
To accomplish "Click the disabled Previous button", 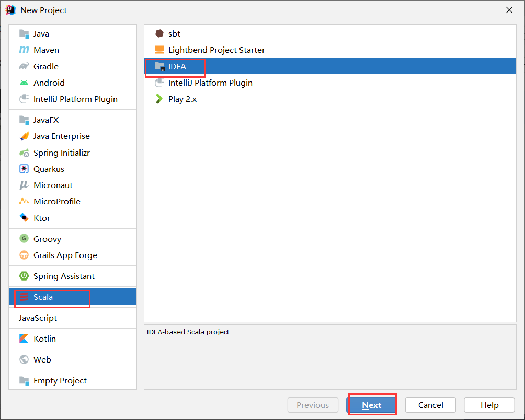I will point(313,405).
